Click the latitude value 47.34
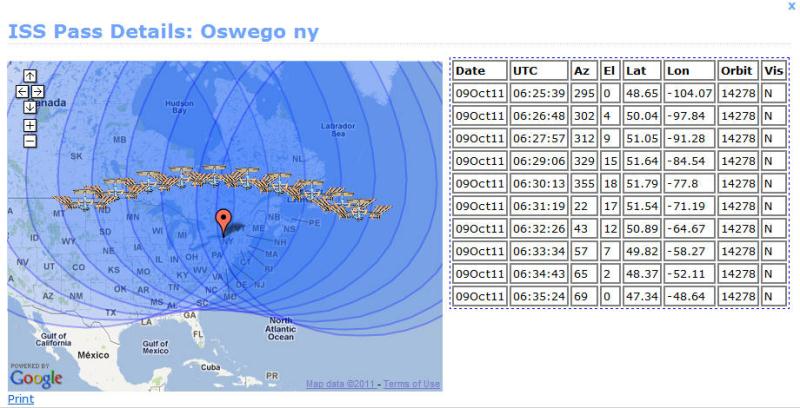The height and width of the screenshot is (408, 800). tap(642, 296)
